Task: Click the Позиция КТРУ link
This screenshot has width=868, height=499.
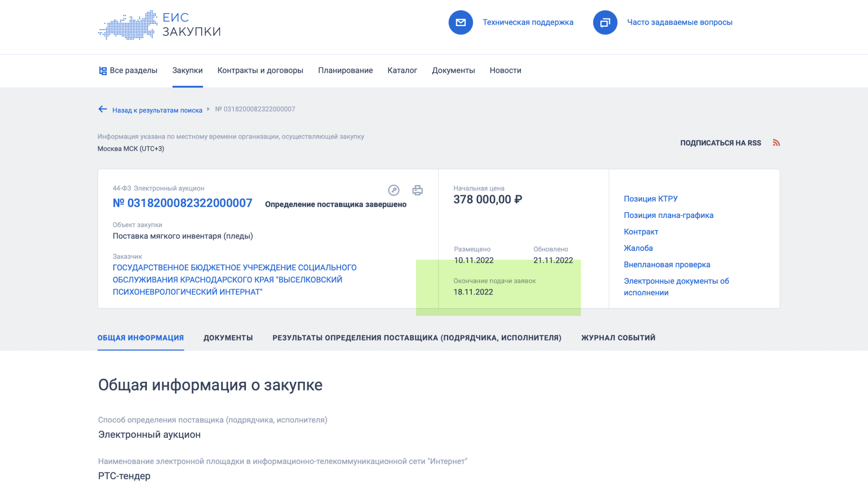Action: [650, 199]
